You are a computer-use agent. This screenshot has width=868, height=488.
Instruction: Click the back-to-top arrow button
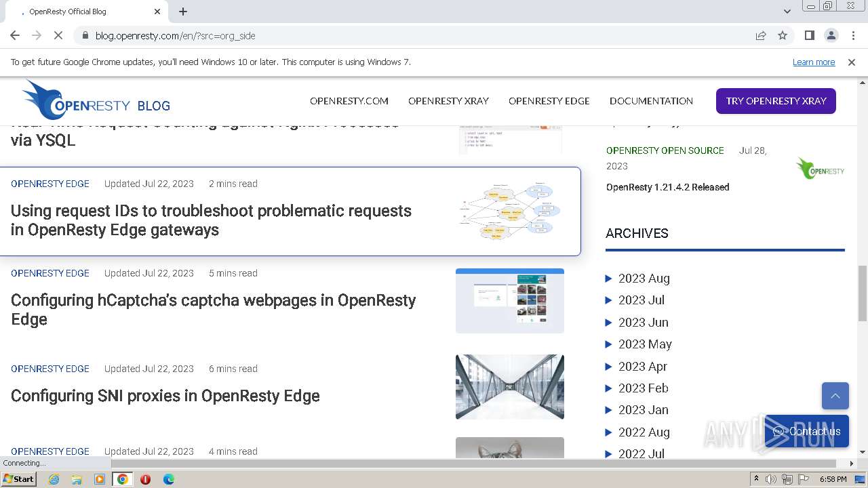pyautogui.click(x=835, y=396)
